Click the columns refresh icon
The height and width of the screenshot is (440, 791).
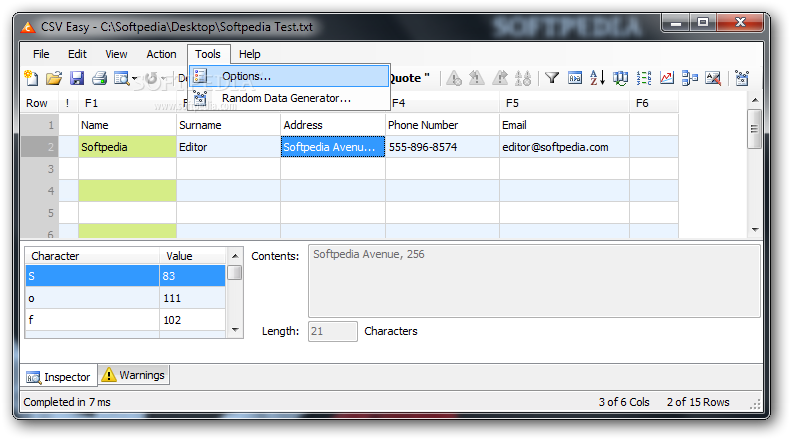pyautogui.click(x=620, y=78)
